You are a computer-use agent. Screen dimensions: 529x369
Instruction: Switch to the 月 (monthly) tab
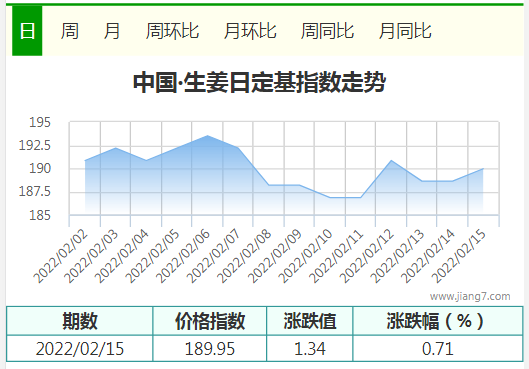click(112, 31)
